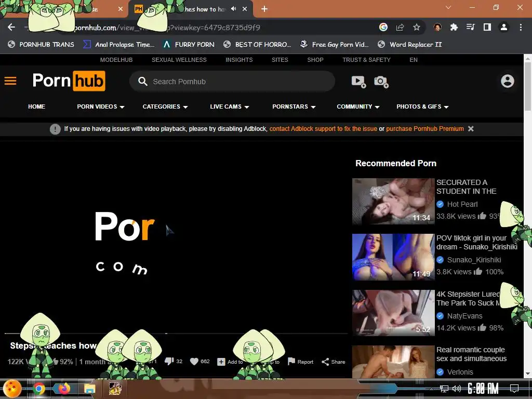Close the active browser tab
The image size is (532, 399).
pos(245,9)
